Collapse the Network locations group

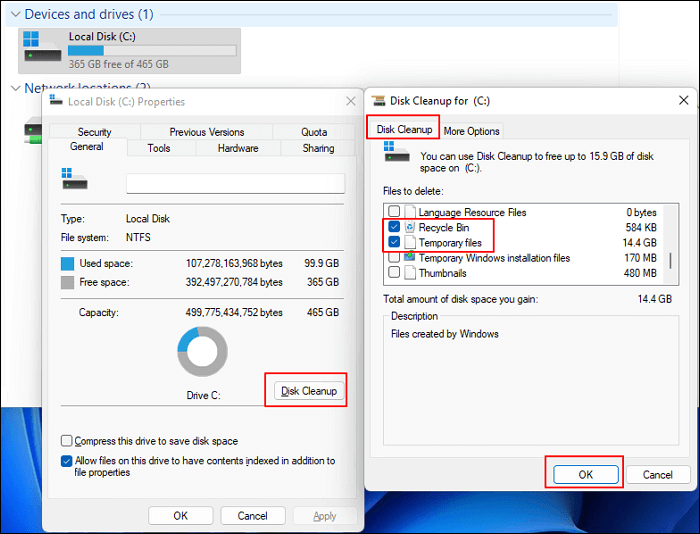[15, 88]
